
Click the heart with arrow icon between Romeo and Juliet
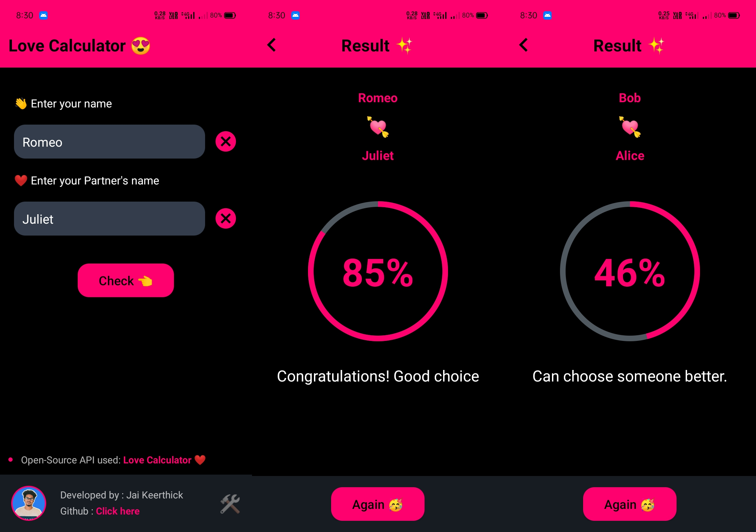[x=378, y=126]
